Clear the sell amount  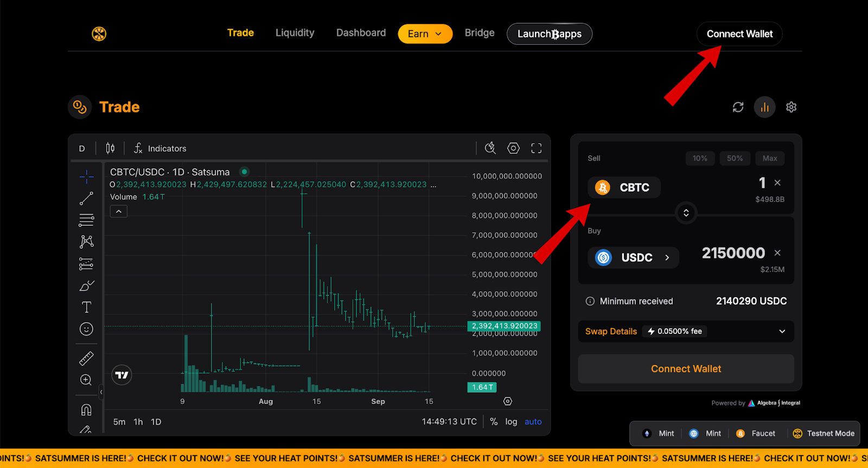pyautogui.click(x=777, y=183)
